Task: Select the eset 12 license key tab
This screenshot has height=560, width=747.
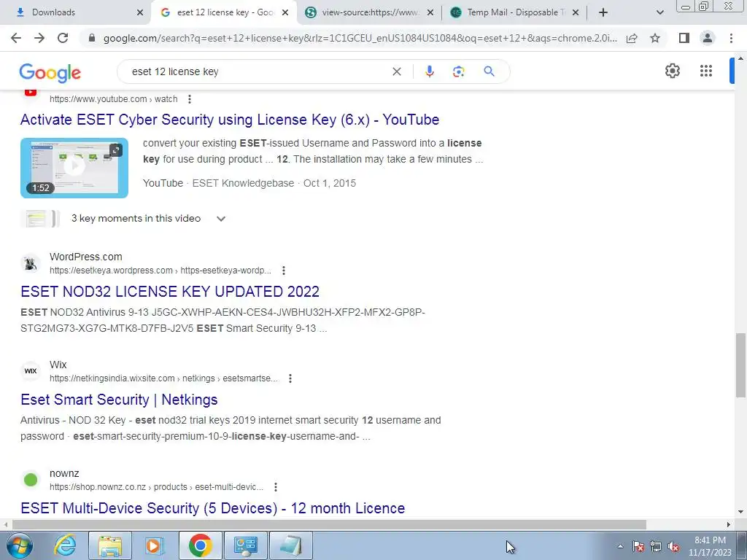Action: pyautogui.click(x=223, y=12)
